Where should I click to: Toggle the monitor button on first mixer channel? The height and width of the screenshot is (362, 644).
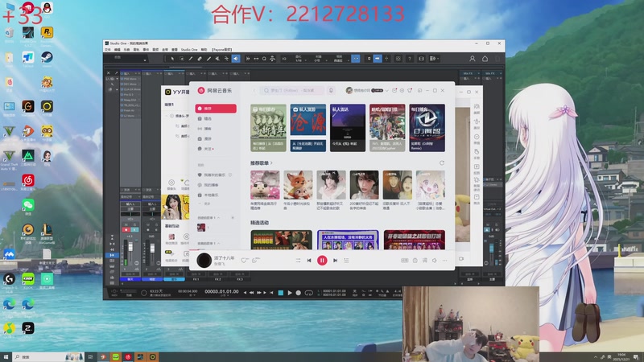[x=134, y=229]
